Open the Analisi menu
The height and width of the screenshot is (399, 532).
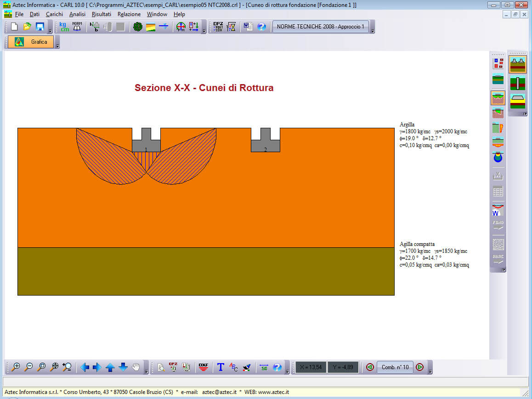[77, 14]
